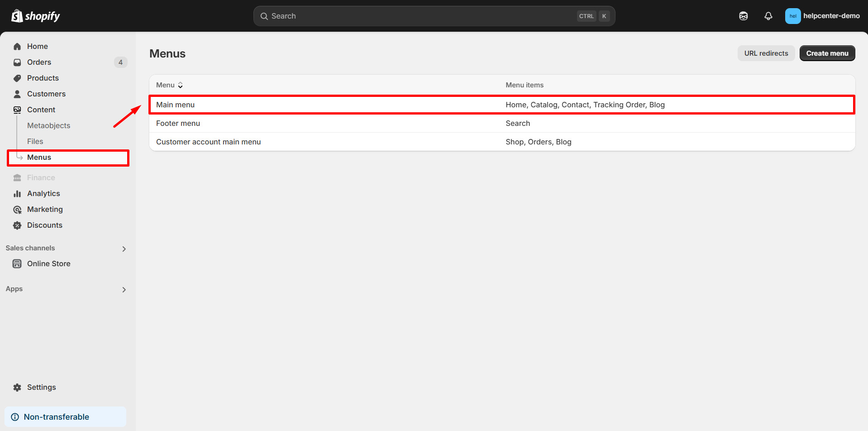Open the notifications bell
The height and width of the screenshot is (431, 868).
[768, 16]
